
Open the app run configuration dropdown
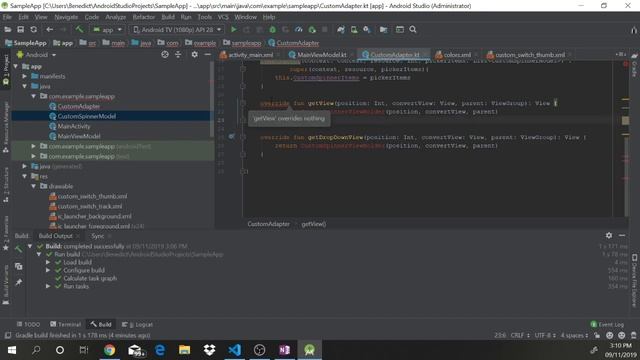(107, 29)
